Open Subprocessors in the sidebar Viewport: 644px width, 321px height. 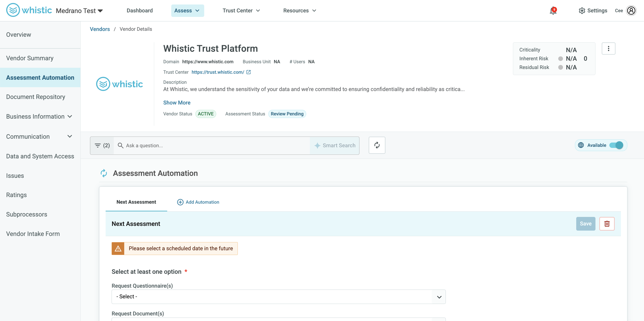[x=27, y=214]
